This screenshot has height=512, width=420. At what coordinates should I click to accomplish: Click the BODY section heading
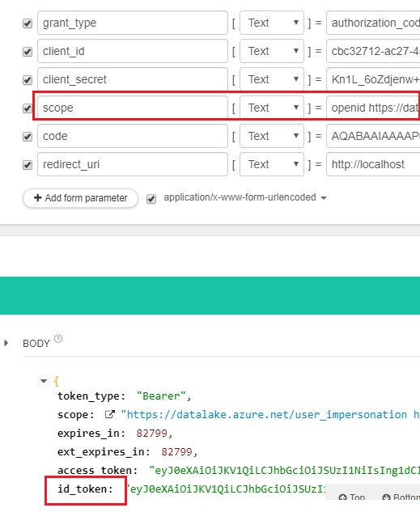(x=36, y=344)
